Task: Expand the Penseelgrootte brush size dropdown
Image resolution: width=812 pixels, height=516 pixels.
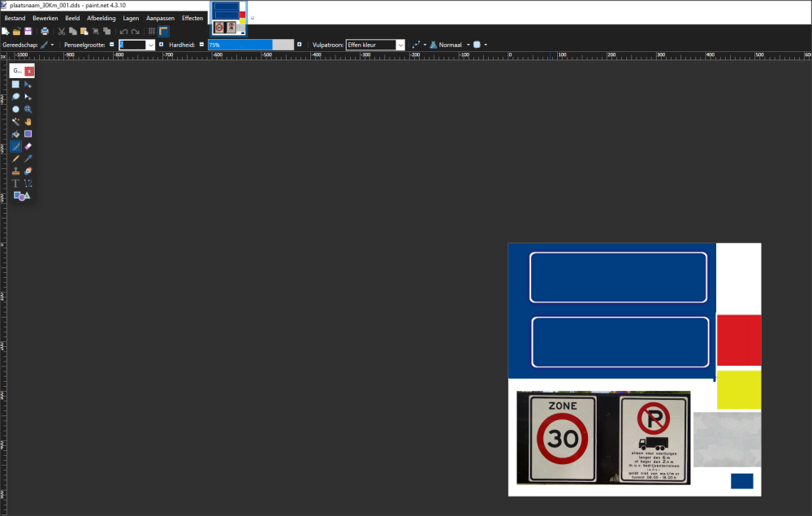Action: (x=150, y=45)
